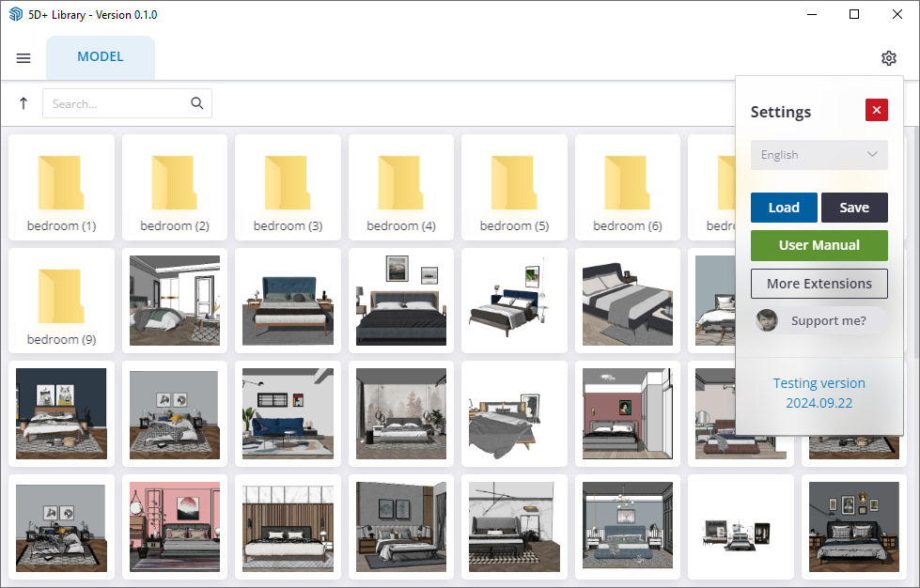Image resolution: width=920 pixels, height=588 pixels.
Task: Expand the English language dropdown
Action: point(819,155)
